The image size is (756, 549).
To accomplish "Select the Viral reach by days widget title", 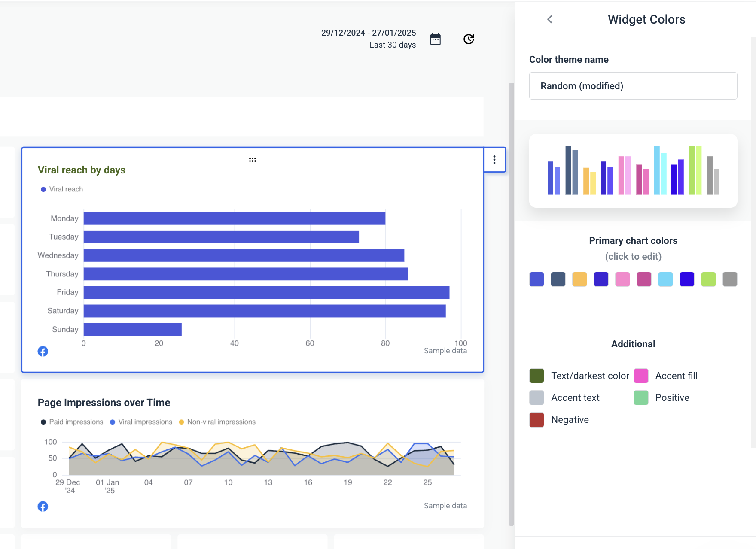I will (x=81, y=170).
